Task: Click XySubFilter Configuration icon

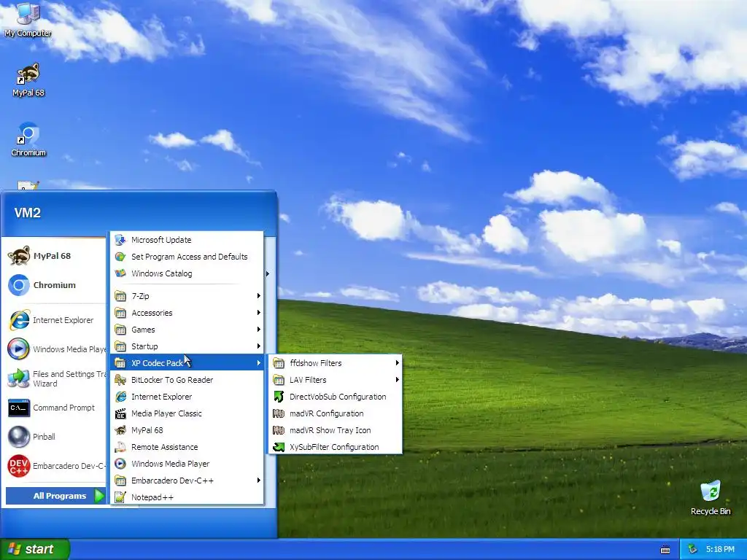Action: 278,447
